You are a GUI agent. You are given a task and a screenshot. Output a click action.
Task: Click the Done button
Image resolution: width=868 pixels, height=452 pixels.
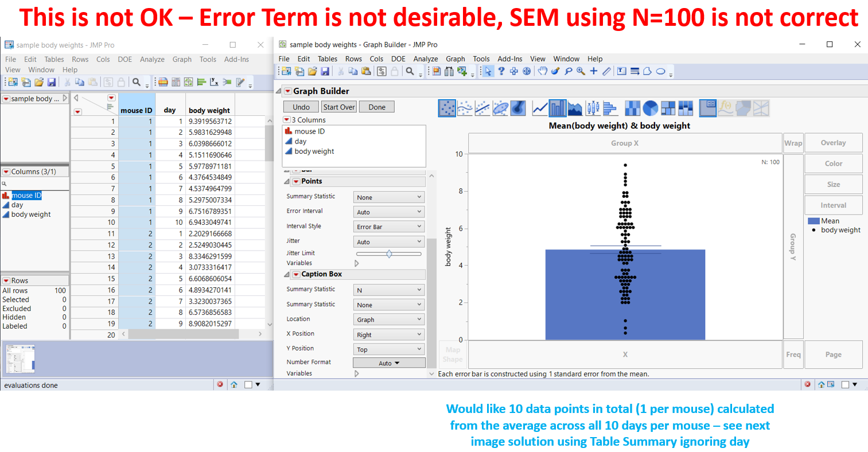pyautogui.click(x=377, y=107)
